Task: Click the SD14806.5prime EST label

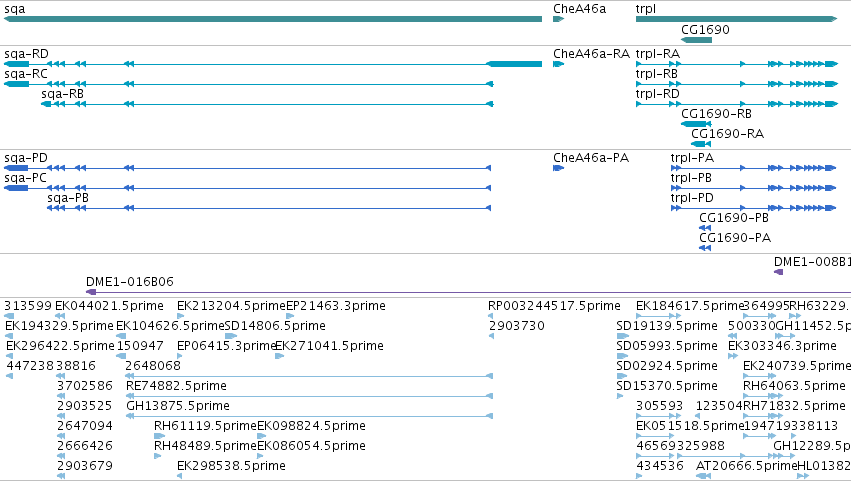Action: pos(275,326)
